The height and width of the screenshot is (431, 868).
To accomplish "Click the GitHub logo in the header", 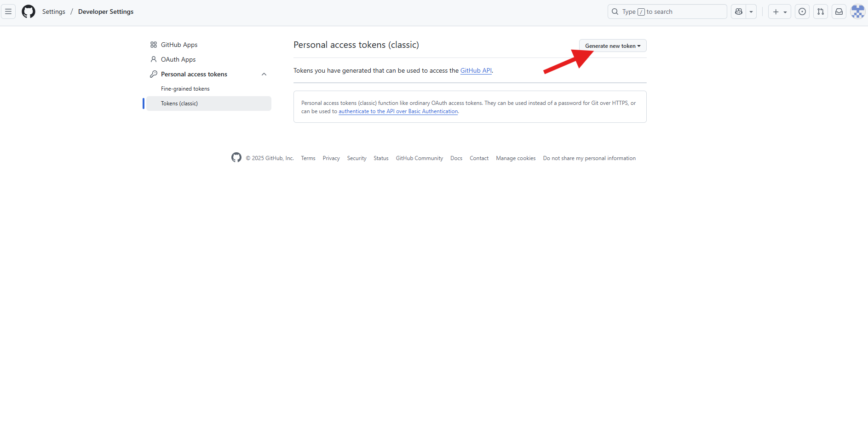I will (28, 11).
